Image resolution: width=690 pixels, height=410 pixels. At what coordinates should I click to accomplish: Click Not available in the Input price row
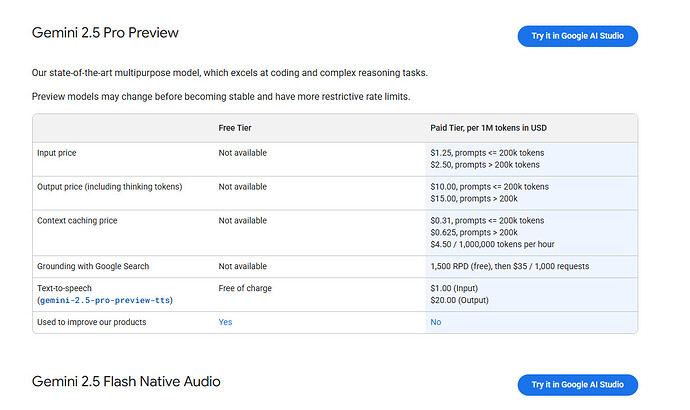(242, 153)
